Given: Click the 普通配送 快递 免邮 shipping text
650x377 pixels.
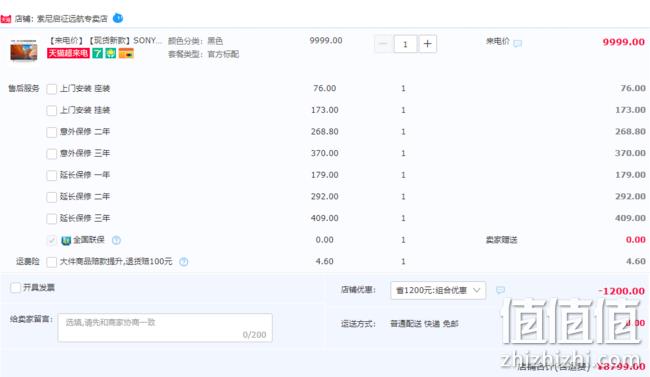Looking at the screenshot, I should coord(424,323).
